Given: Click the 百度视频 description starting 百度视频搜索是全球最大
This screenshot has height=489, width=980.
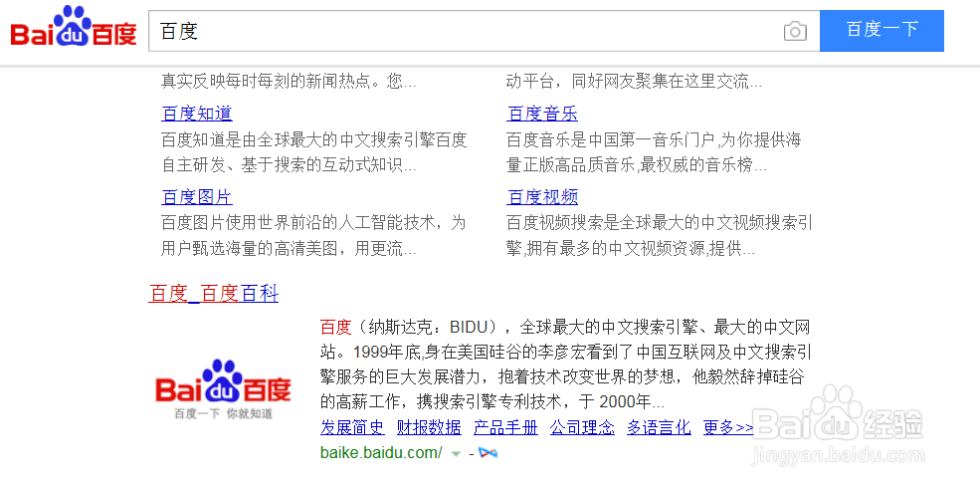Looking at the screenshot, I should [x=660, y=236].
